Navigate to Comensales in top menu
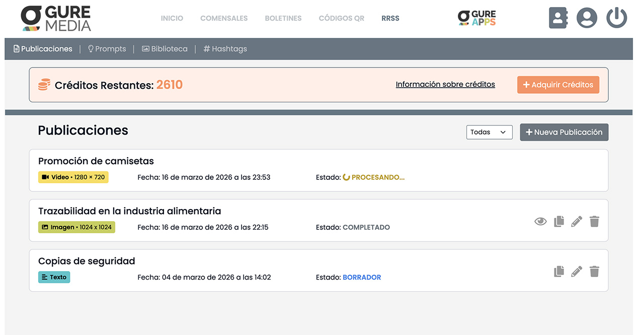 coord(224,18)
